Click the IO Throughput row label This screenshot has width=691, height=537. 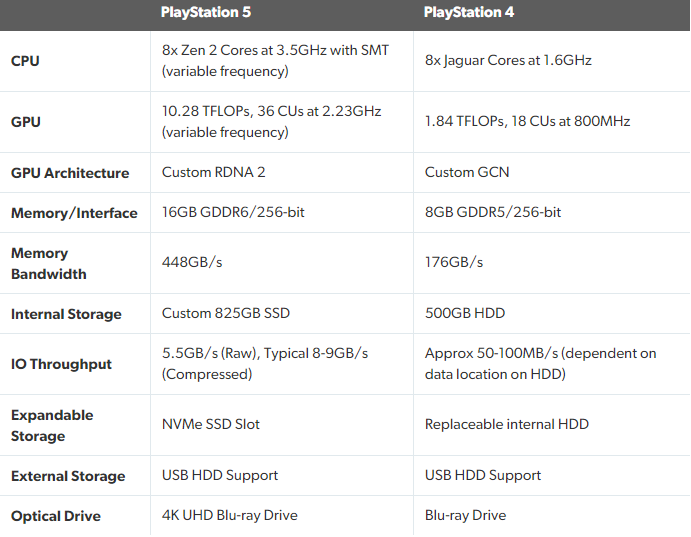click(x=61, y=364)
